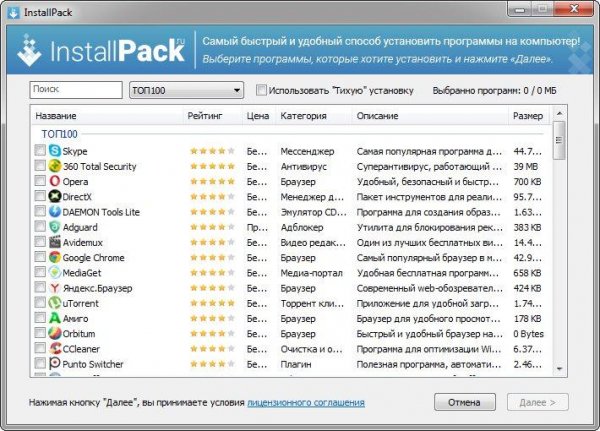Click the "Плагин" category cell
600x431 pixels.
point(296,364)
